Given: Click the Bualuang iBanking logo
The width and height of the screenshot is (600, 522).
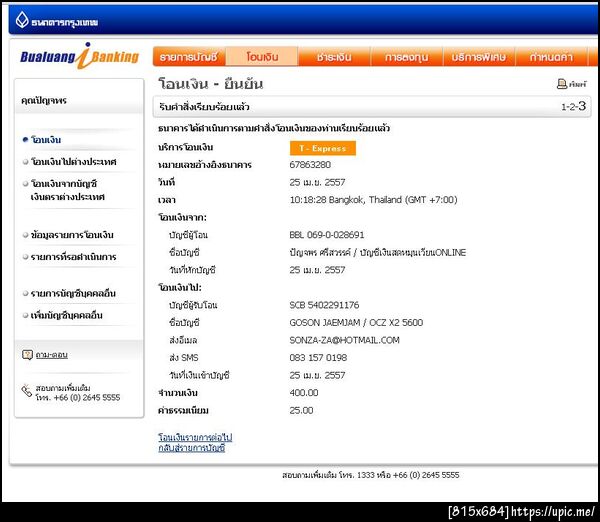Looking at the screenshot, I should pyautogui.click(x=80, y=56).
